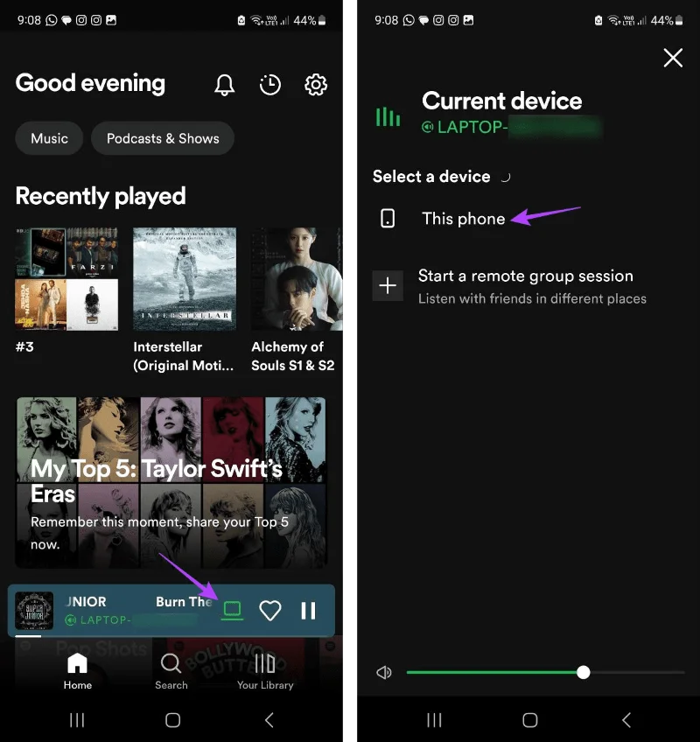Select This phone as playback device
The width and height of the screenshot is (700, 742).
(464, 219)
